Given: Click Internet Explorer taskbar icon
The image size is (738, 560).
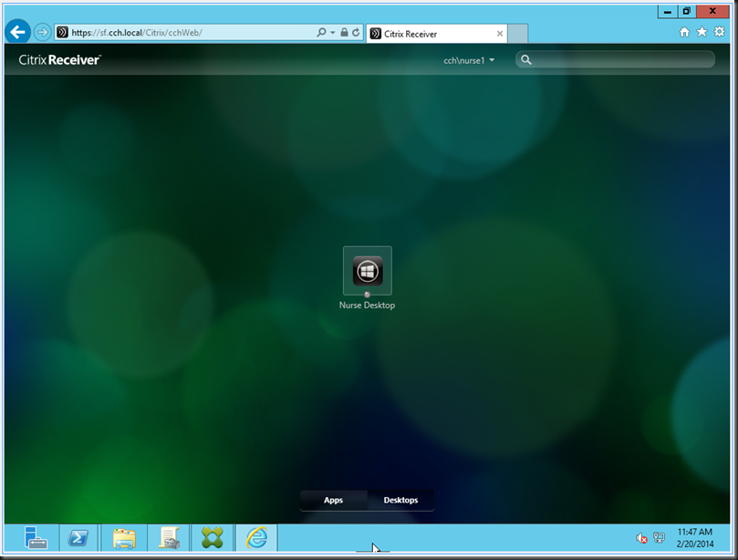Looking at the screenshot, I should point(256,537).
